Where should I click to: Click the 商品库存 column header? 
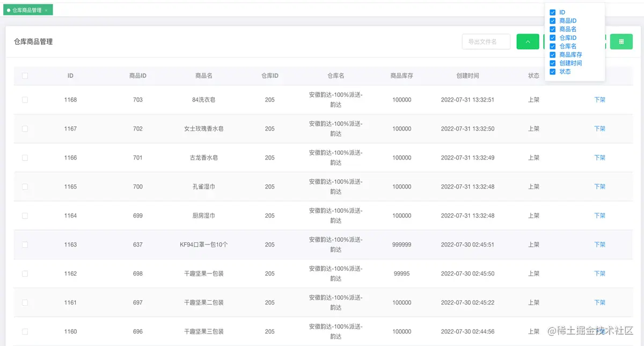point(402,76)
